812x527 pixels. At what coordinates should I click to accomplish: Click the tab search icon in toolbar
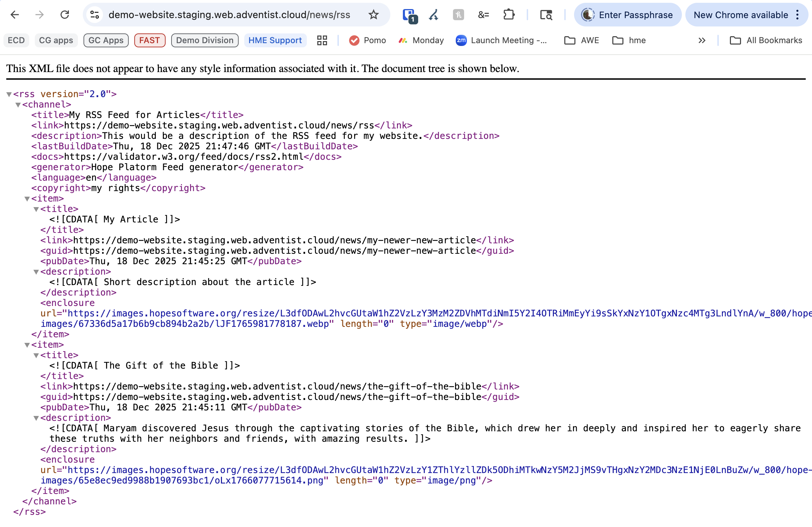coord(546,15)
